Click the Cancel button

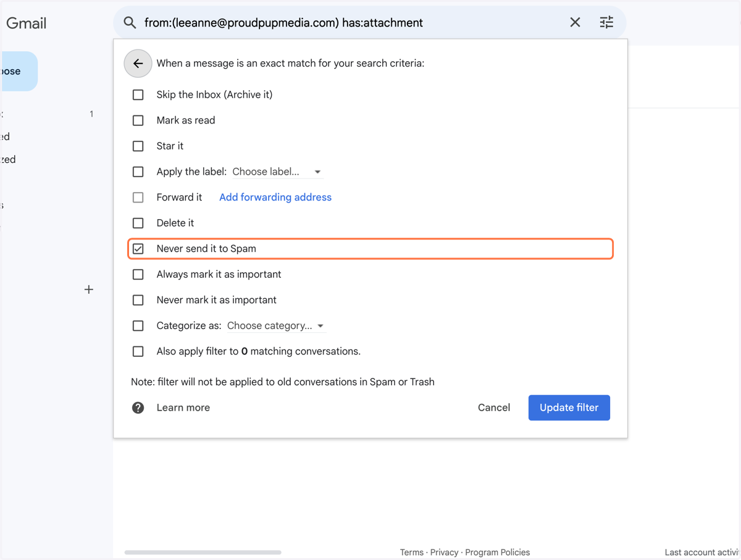[x=494, y=407]
